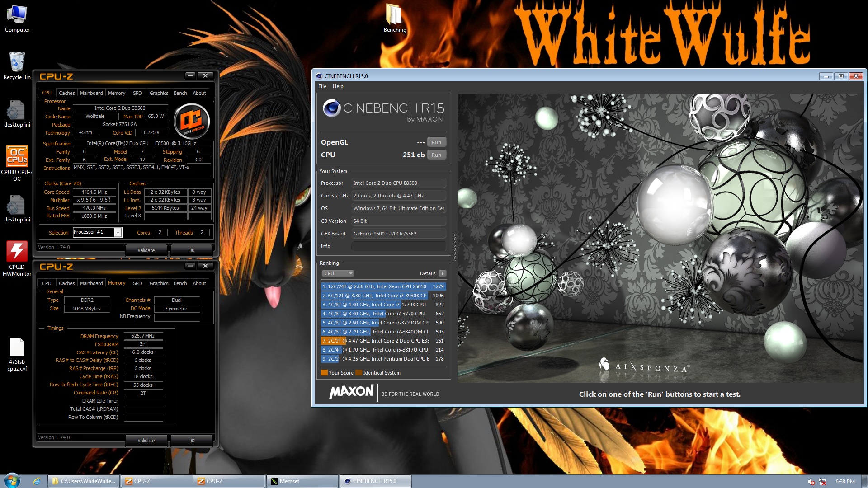Screen dimensions: 868x488
Task: Select ranking entry 9 Pentium Dual CPU
Action: click(x=383, y=359)
